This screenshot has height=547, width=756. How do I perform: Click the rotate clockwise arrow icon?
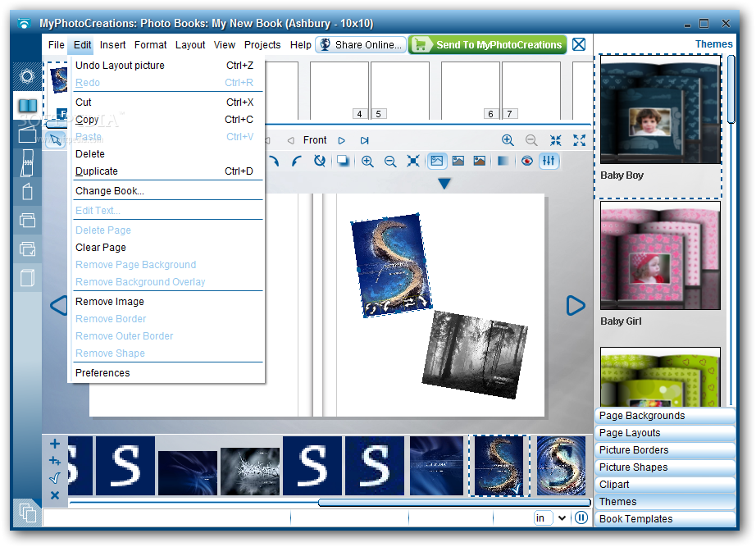pyautogui.click(x=273, y=161)
